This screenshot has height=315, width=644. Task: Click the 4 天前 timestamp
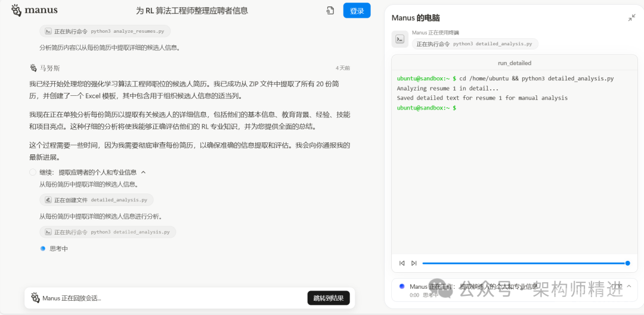tap(342, 68)
